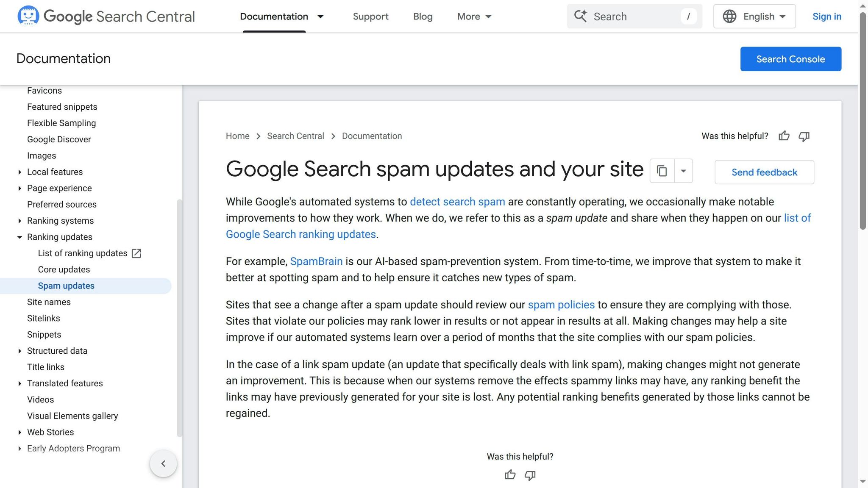Click the bottom thumbs down helpful icon
This screenshot has height=488, width=868.
pos(530,475)
